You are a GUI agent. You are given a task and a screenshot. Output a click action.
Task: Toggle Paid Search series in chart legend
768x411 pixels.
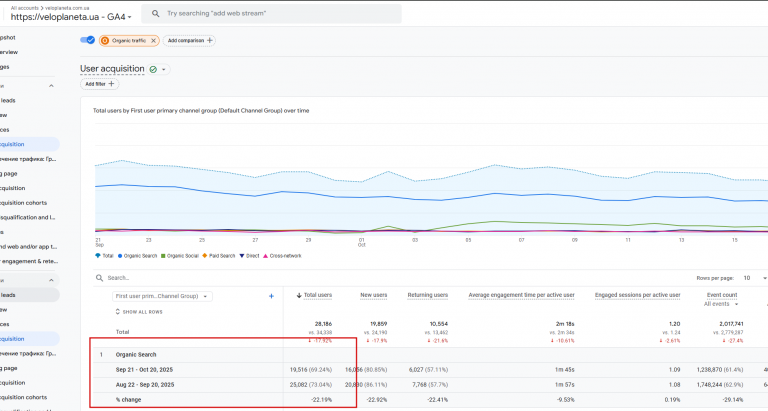tap(219, 256)
